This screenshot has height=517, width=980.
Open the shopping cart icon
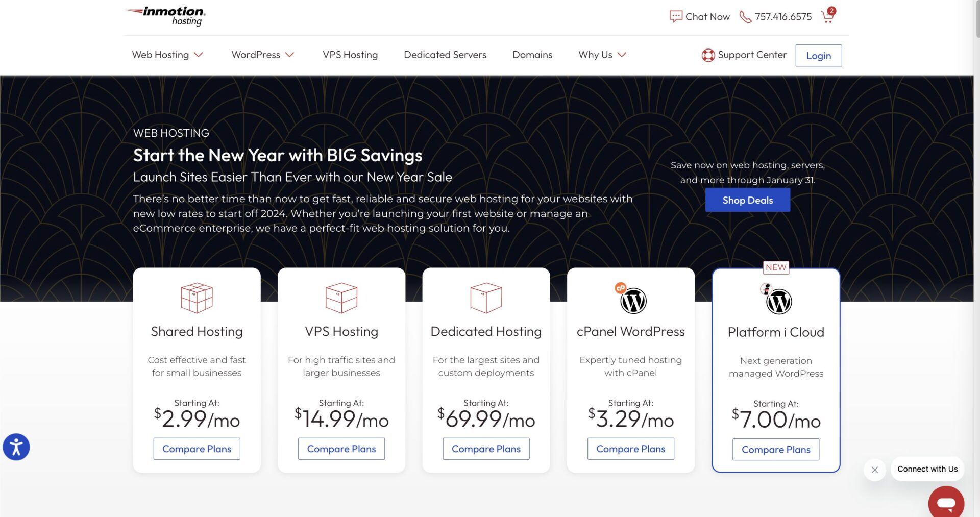coord(828,16)
